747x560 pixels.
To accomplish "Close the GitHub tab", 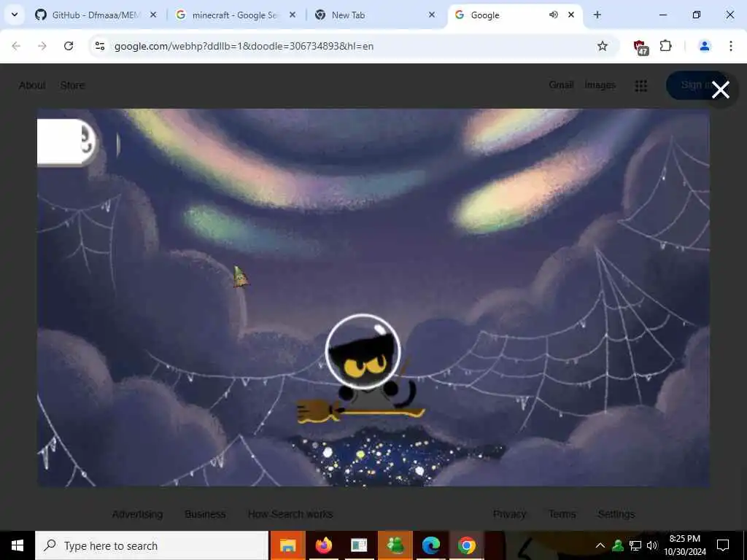I will pos(153,15).
